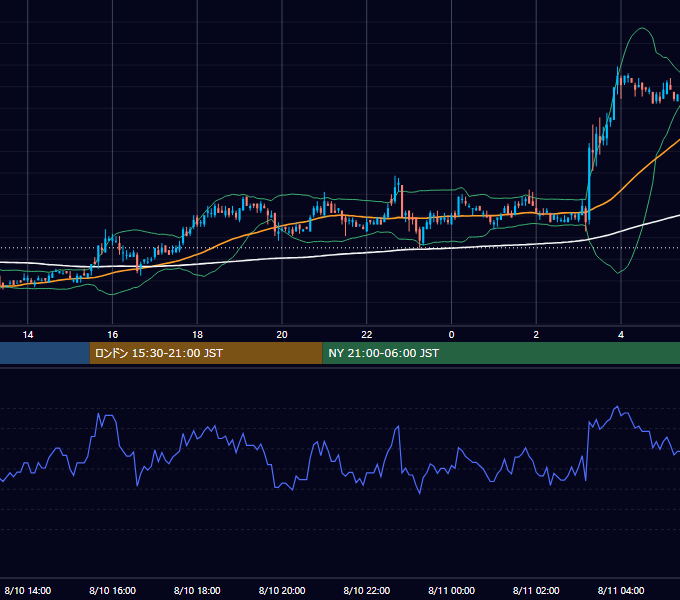Image resolution: width=680 pixels, height=600 pixels.
Task: Click the 8/10 18:00 date label
Action: (197, 590)
